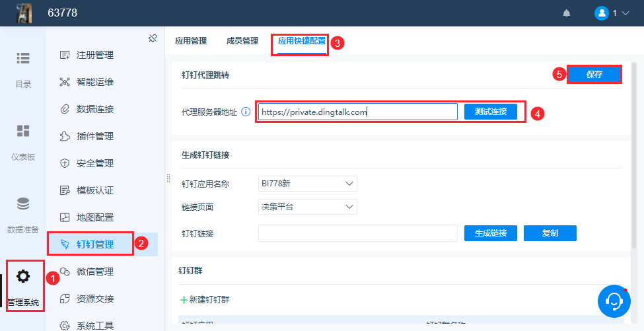Screen dimensions: 644x331
Task: Click the sidebar collapse drag handle
Action: [x=168, y=178]
